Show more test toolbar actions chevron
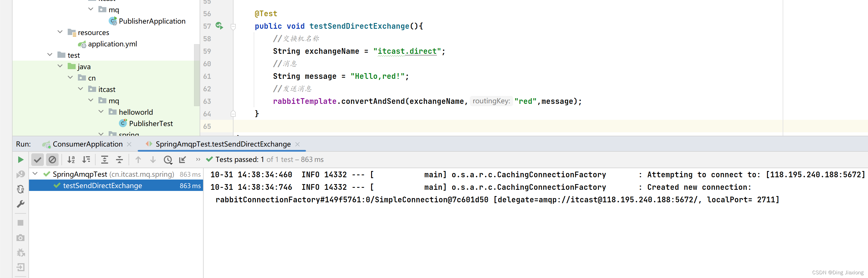868x278 pixels. [198, 159]
